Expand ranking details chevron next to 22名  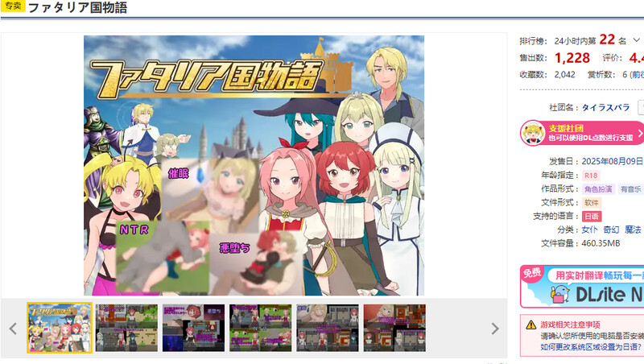[x=636, y=40]
